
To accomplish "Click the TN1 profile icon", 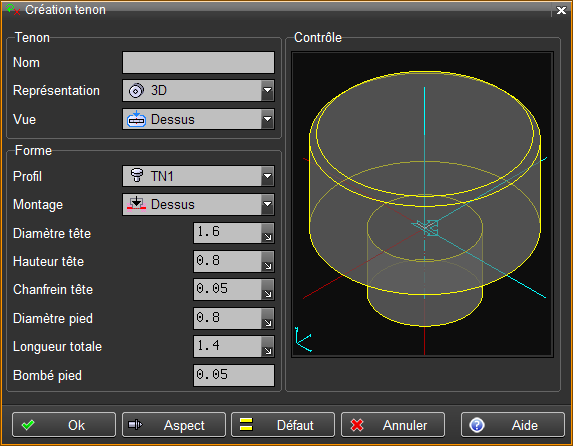I will [137, 176].
